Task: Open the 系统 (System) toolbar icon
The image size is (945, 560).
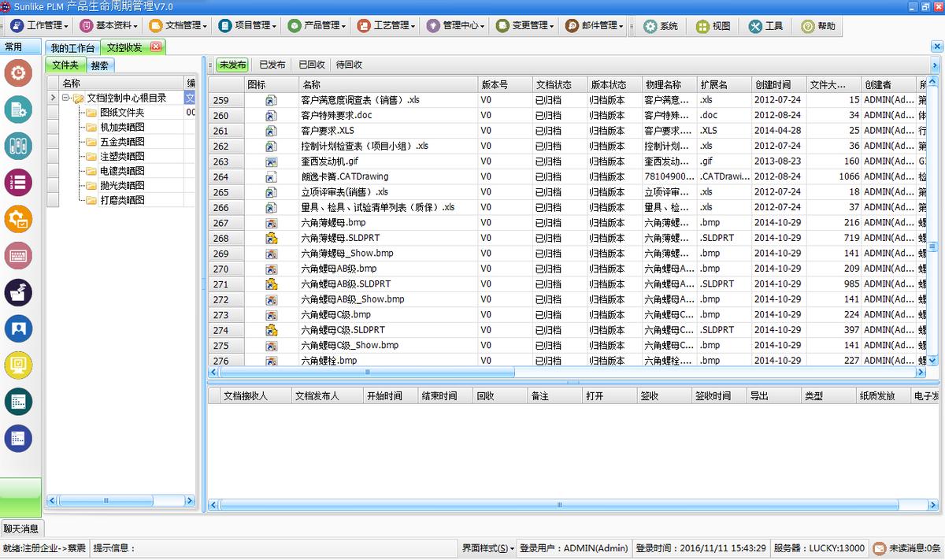Action: [658, 26]
